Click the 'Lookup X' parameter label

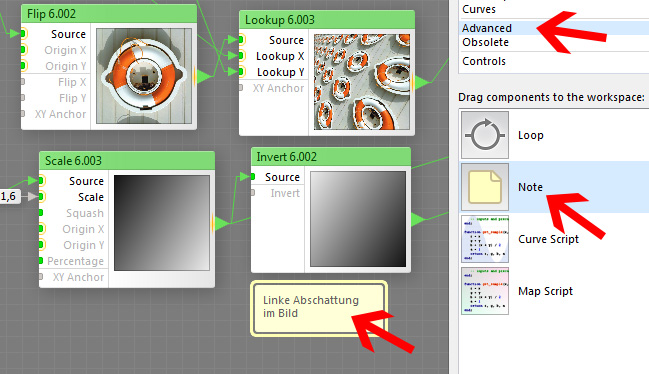click(280, 56)
